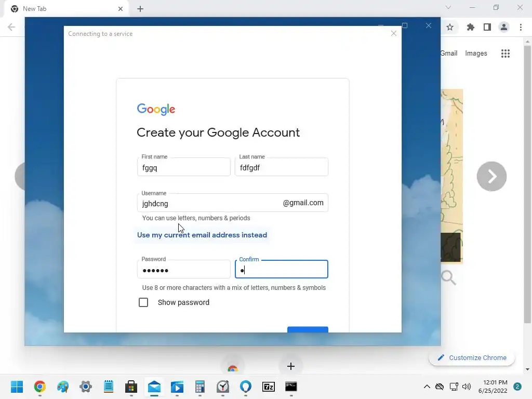Click the next arrow circle button
The width and height of the screenshot is (532, 399).
pyautogui.click(x=491, y=177)
